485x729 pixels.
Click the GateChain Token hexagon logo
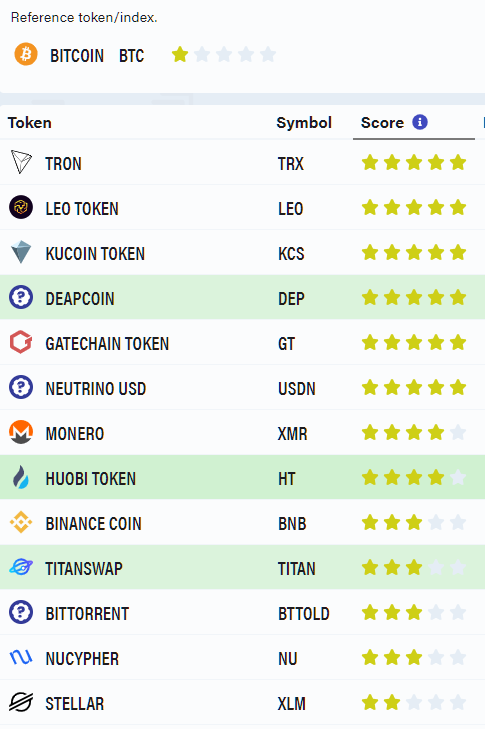(21, 342)
